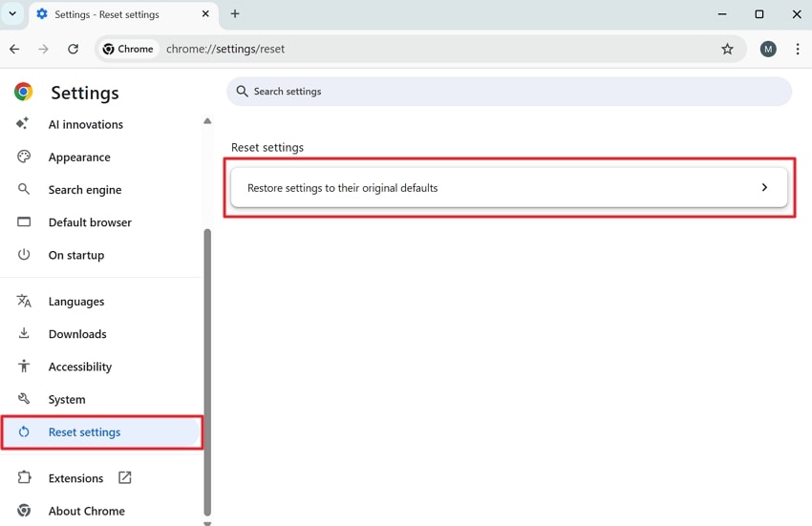Image resolution: width=812 pixels, height=526 pixels.
Task: Click the On startup power icon
Action: (x=24, y=254)
